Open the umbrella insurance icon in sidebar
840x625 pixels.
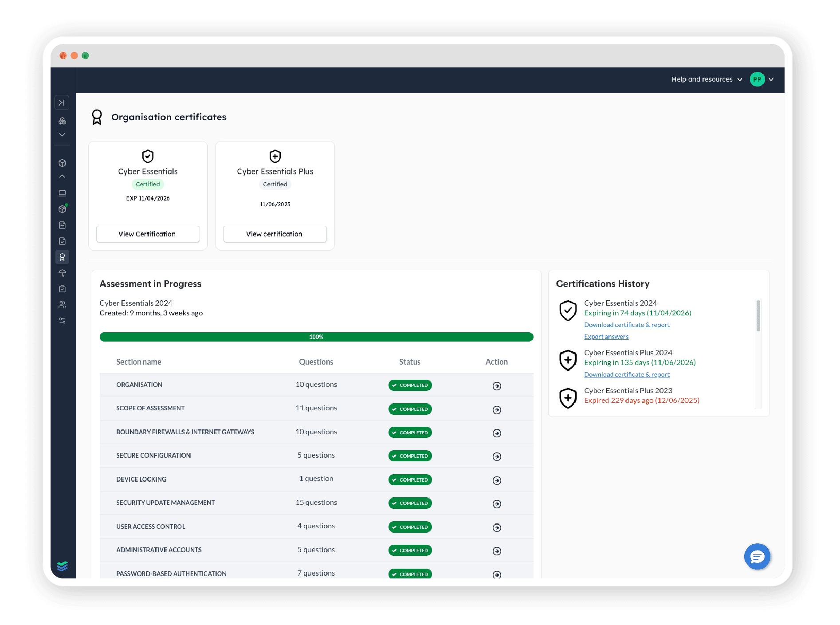[62, 273]
